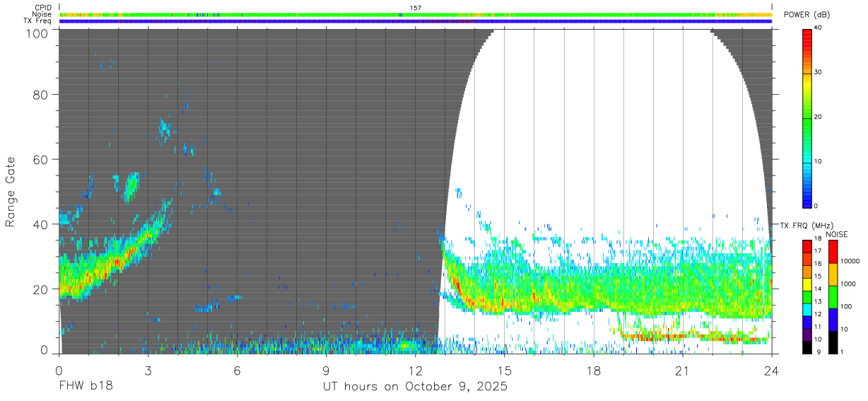The height and width of the screenshot is (401, 868).
Task: Click the 30 tick on power scale
Action: coord(819,73)
